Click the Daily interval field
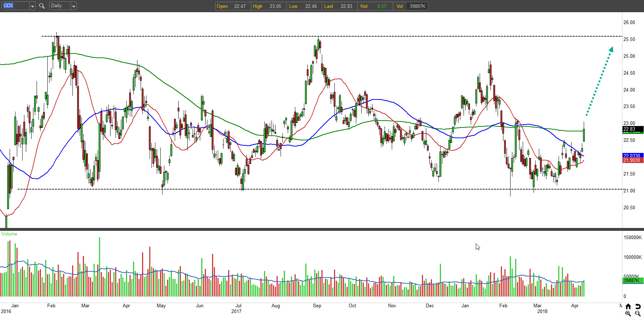644x317 pixels. point(60,6)
